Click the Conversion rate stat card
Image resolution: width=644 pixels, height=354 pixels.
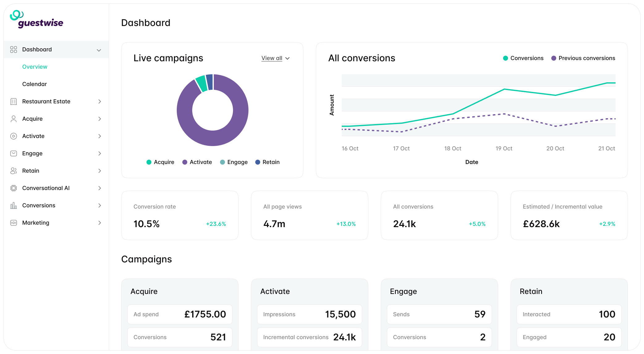(180, 215)
